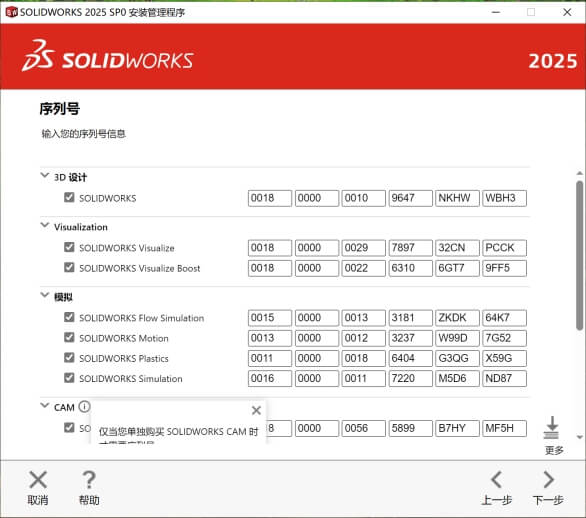
Task: Click the 2025 text in the banner
Action: [552, 61]
